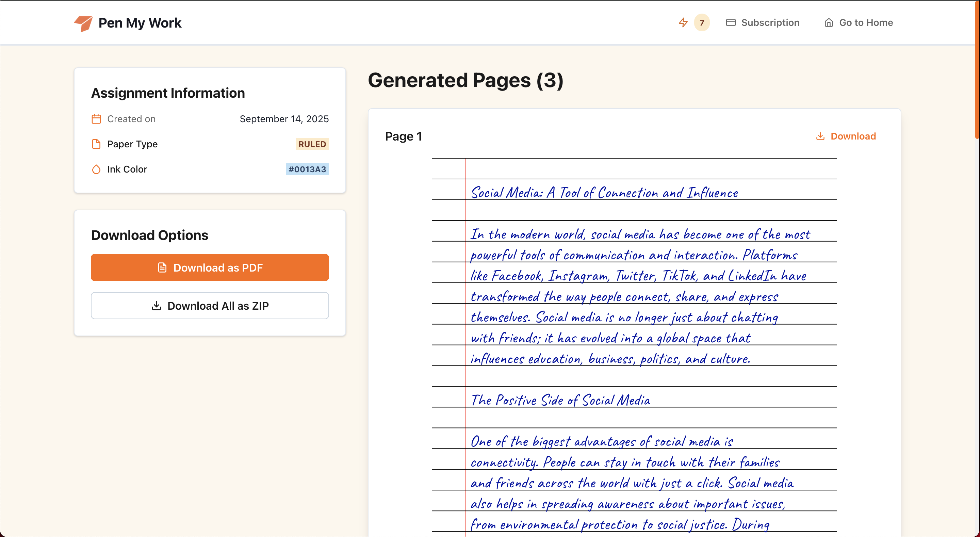Click the Ink Color label
The width and height of the screenshot is (980, 537).
tap(127, 169)
